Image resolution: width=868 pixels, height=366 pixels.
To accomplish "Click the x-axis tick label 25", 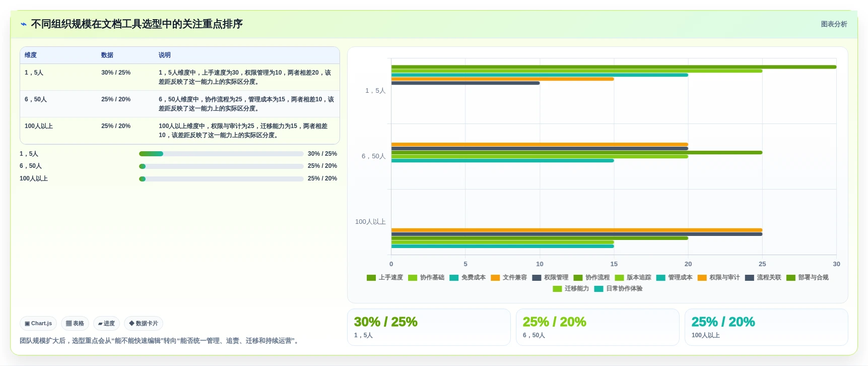I will 762,264.
